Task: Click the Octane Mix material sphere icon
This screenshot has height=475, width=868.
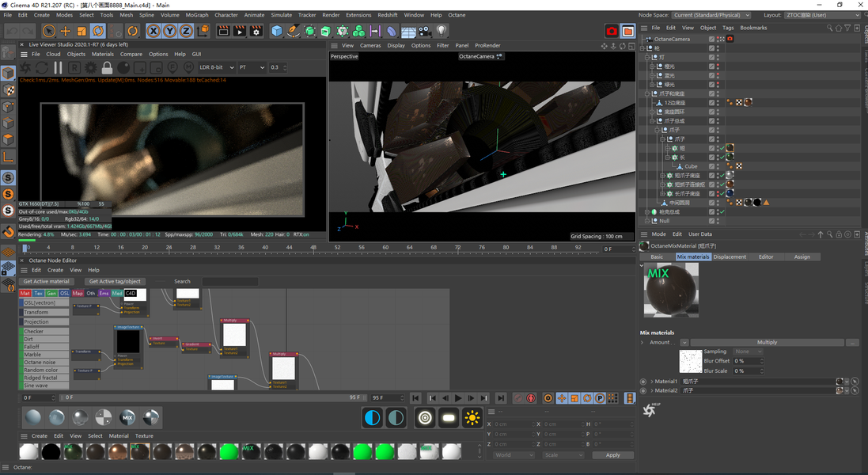Action: pos(127,417)
